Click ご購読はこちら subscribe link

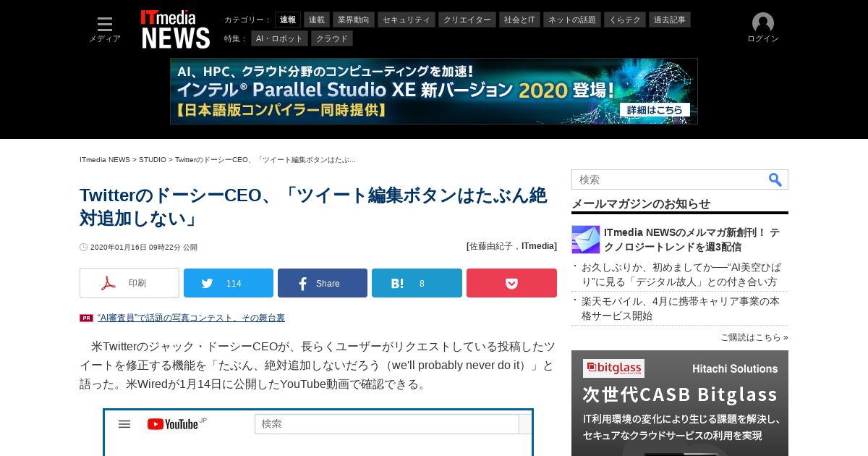point(754,337)
